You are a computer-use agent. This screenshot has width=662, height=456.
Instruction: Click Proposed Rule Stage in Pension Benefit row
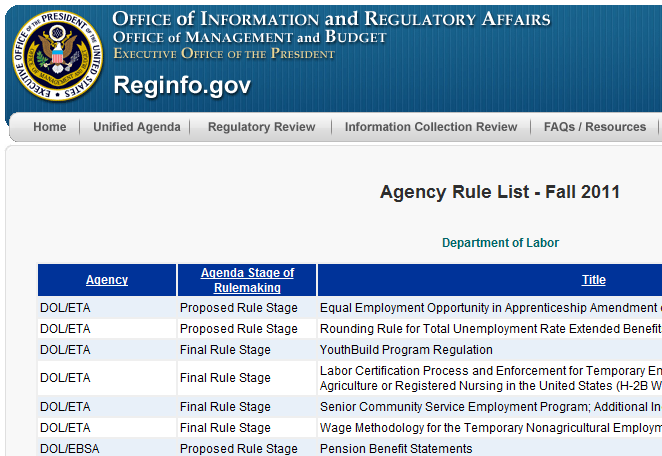coord(239,448)
